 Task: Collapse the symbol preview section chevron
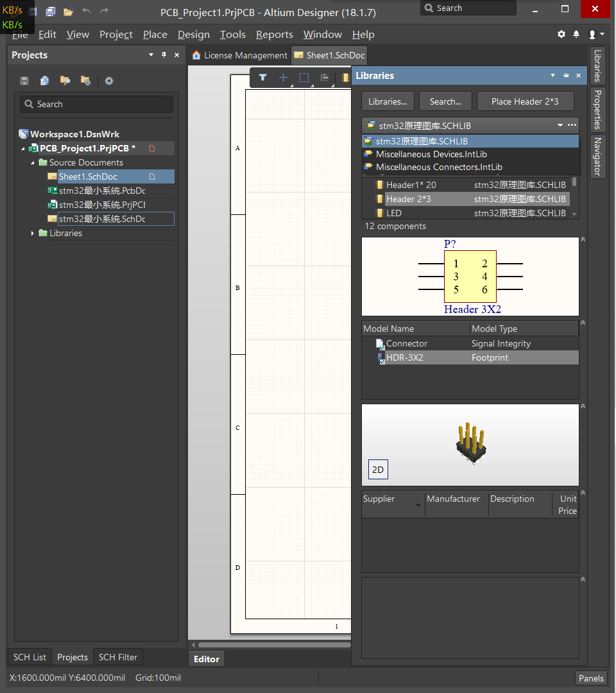[583, 239]
